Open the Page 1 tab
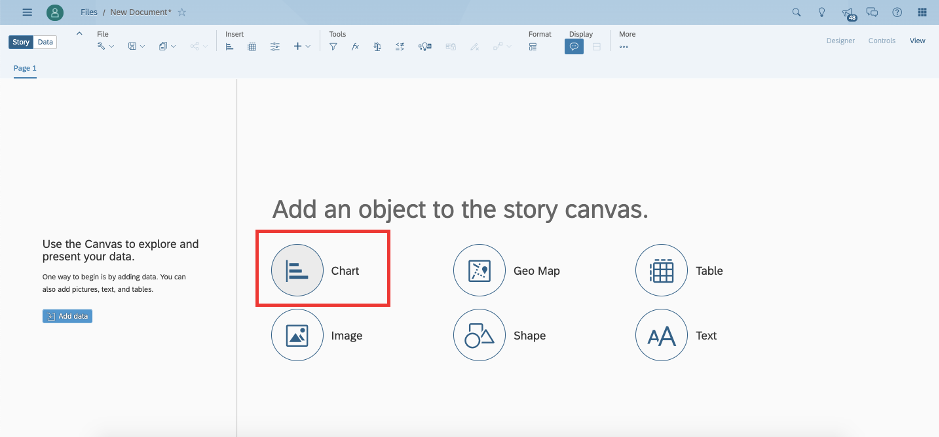Viewport: 939px width, 437px height. 25,68
